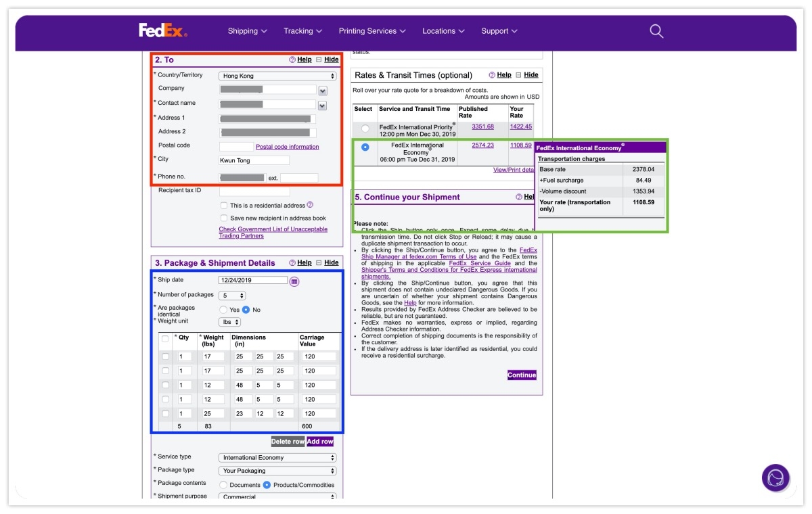
Task: Collapse Package & Shipment Details with Hide icon
Action: pyautogui.click(x=319, y=262)
